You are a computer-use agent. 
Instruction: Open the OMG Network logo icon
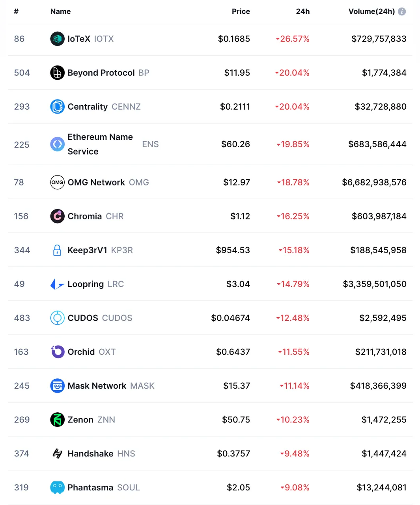57,182
